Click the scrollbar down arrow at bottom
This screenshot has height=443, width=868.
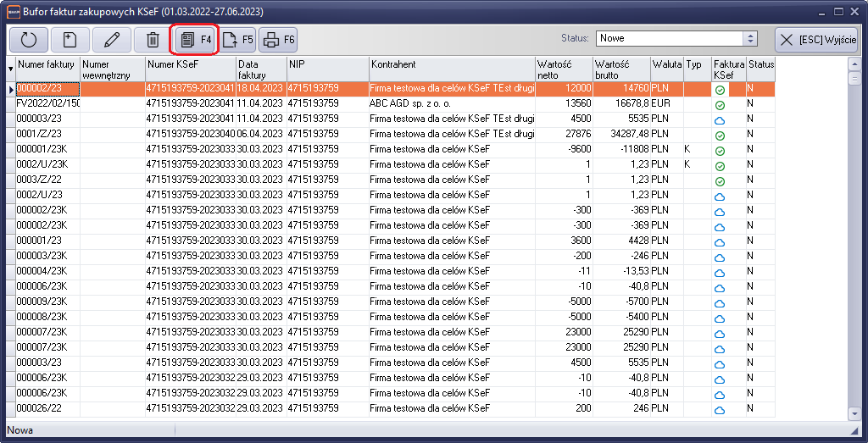pyautogui.click(x=854, y=413)
